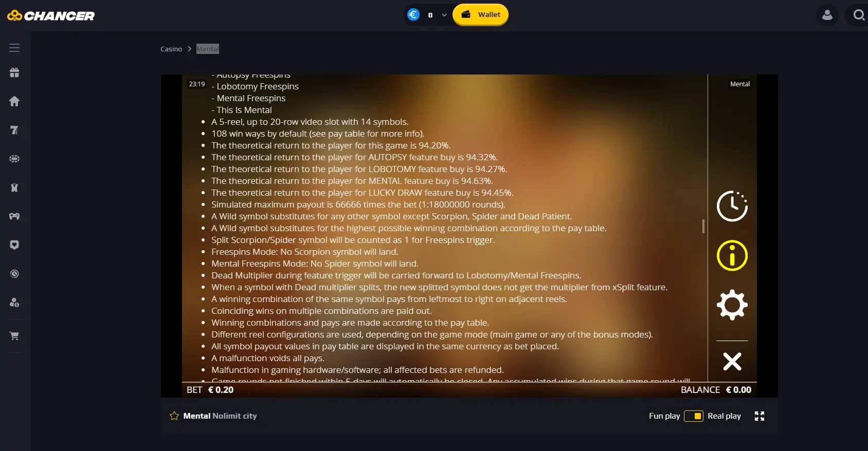Viewport: 868px width, 451px height.
Task: Open the hamburger sidebar menu
Action: (14, 48)
